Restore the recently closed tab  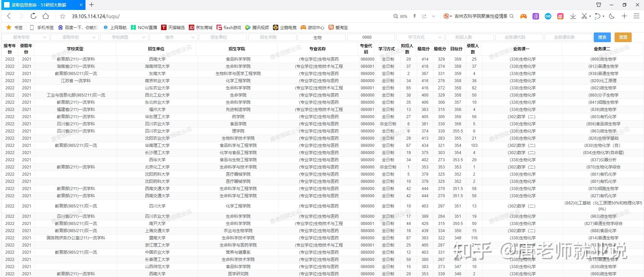pyautogui.click(x=597, y=16)
